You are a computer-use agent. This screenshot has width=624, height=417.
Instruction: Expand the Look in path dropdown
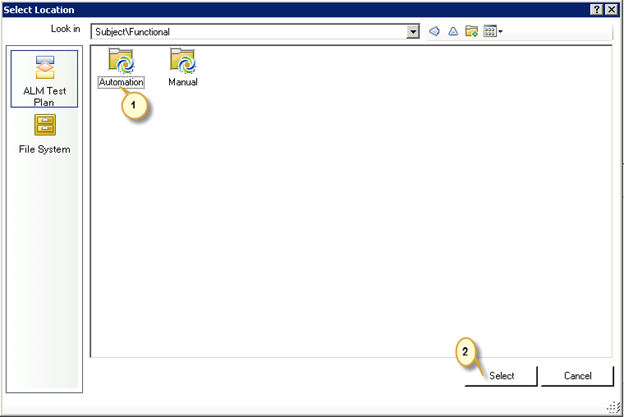413,31
